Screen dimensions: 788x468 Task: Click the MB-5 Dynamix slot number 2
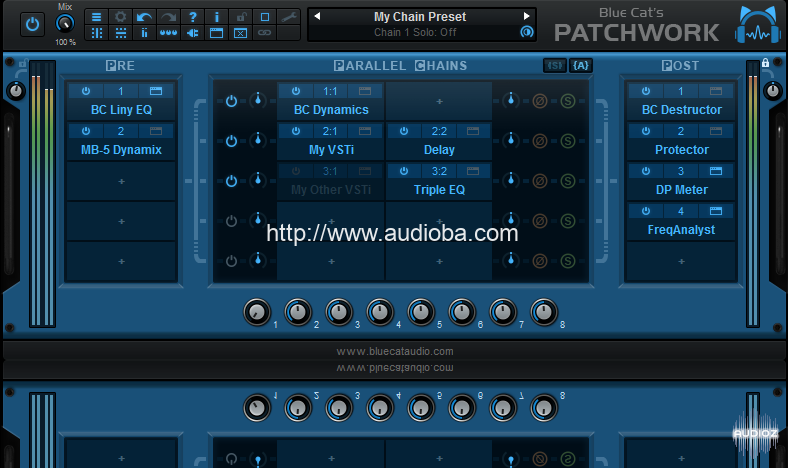(121, 131)
